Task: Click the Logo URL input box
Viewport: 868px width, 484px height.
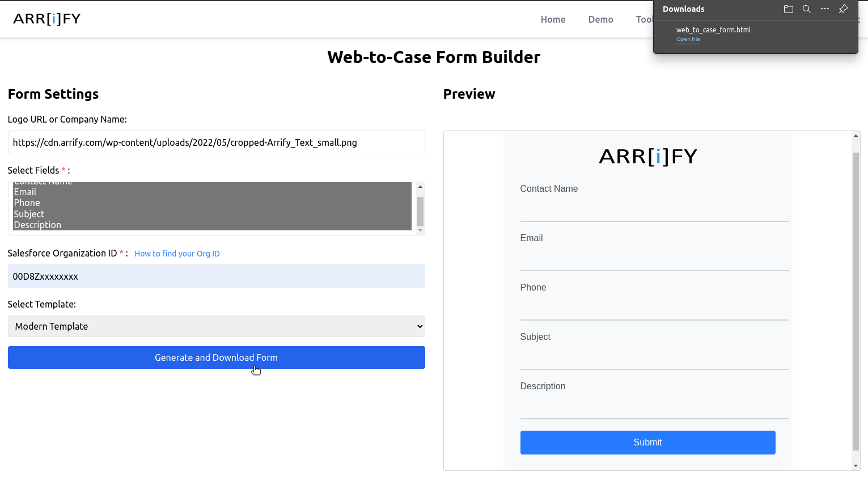Action: point(216,142)
